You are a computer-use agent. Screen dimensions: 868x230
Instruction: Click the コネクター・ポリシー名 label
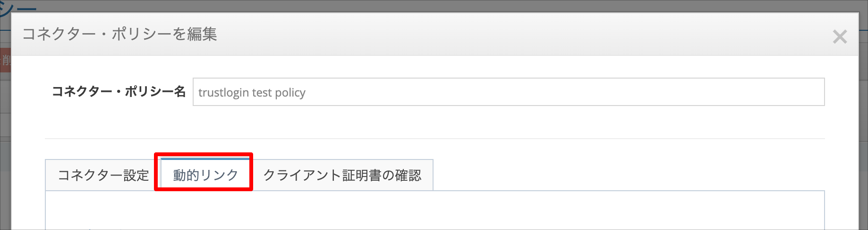(119, 91)
